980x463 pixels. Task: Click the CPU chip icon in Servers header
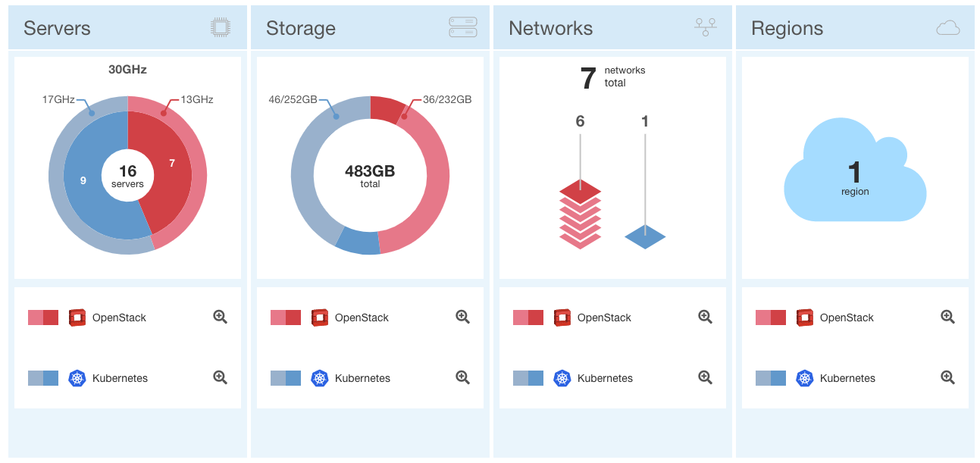(220, 28)
